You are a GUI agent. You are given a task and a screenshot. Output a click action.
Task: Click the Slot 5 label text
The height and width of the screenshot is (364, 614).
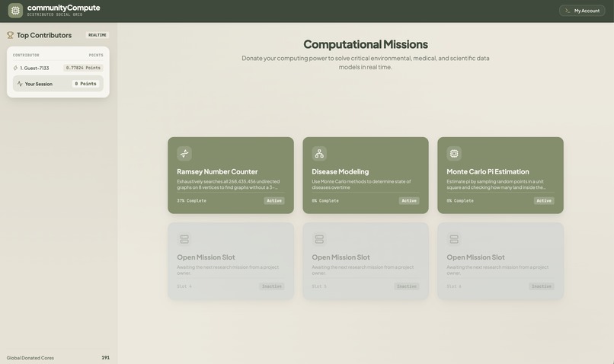tap(319, 286)
